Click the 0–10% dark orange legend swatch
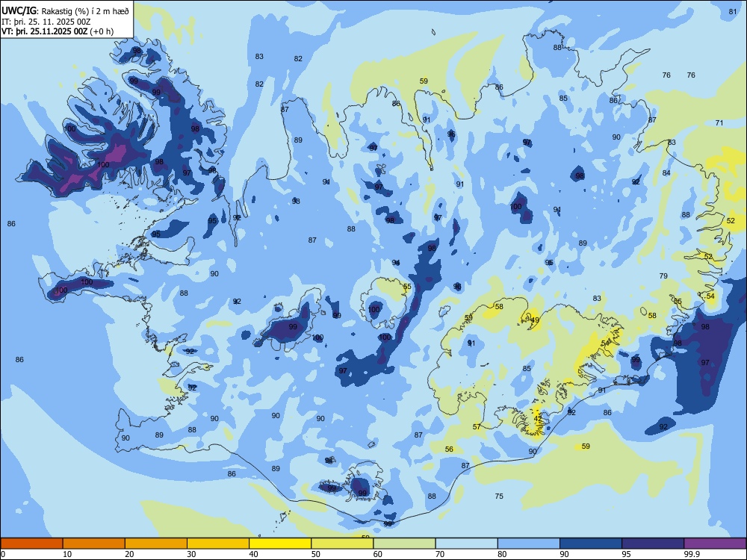Viewport: 747px width, 560px height. click(x=31, y=544)
